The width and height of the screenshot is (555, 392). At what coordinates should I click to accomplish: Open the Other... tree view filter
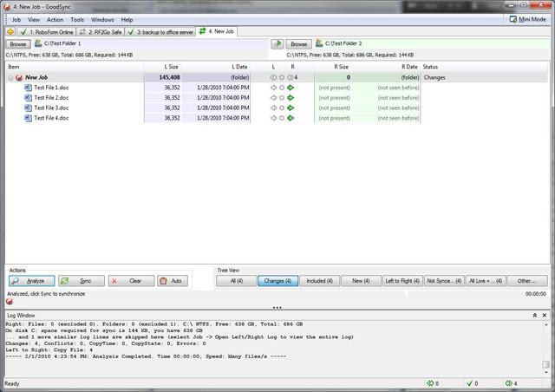(x=527, y=281)
